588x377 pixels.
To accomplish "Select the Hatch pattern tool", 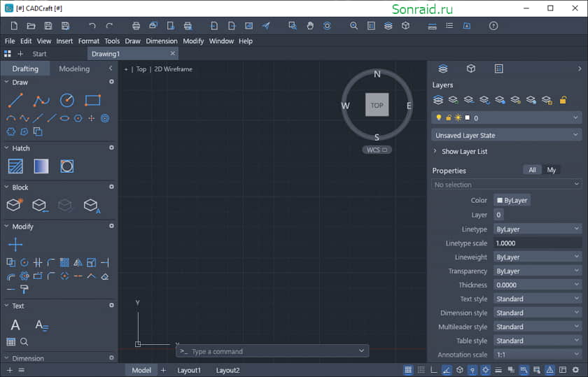I will click(15, 166).
